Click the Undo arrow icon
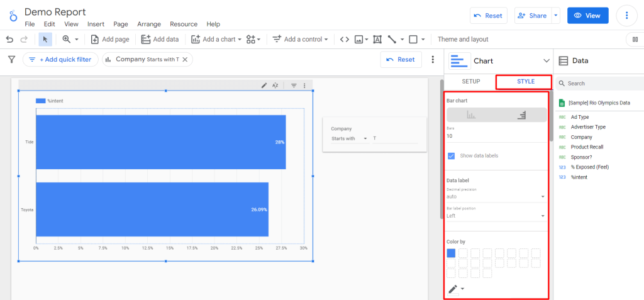 9,40
